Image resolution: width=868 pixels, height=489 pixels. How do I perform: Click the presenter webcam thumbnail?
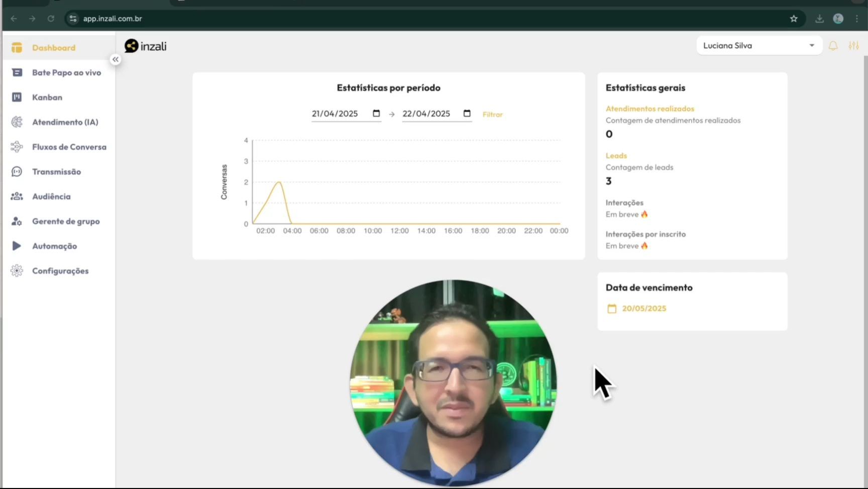click(x=453, y=383)
